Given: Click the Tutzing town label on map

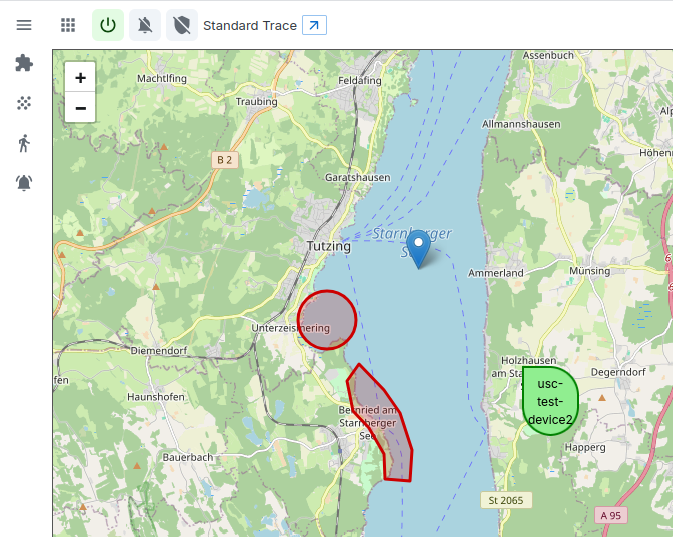Looking at the screenshot, I should point(328,246).
